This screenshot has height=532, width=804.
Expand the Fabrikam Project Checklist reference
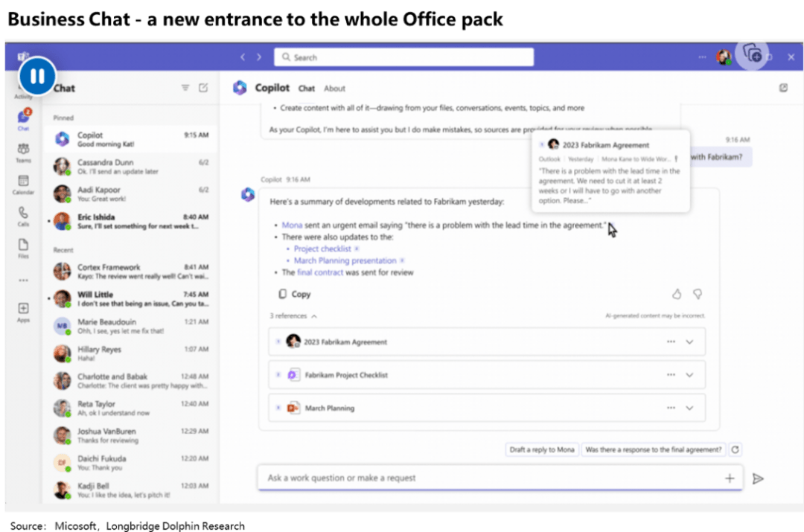click(689, 375)
